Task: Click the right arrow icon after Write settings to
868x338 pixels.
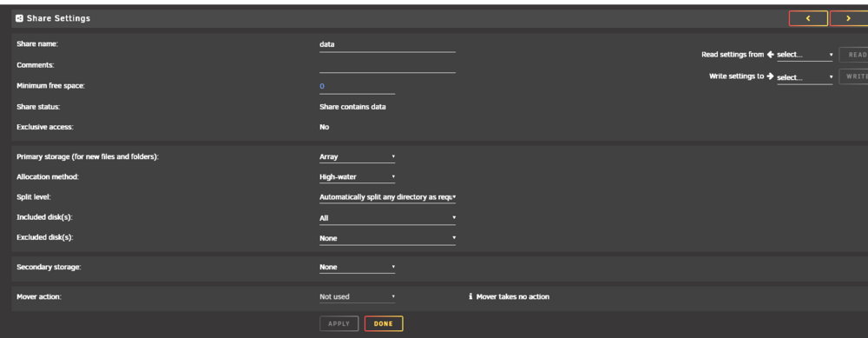Action: (x=770, y=76)
